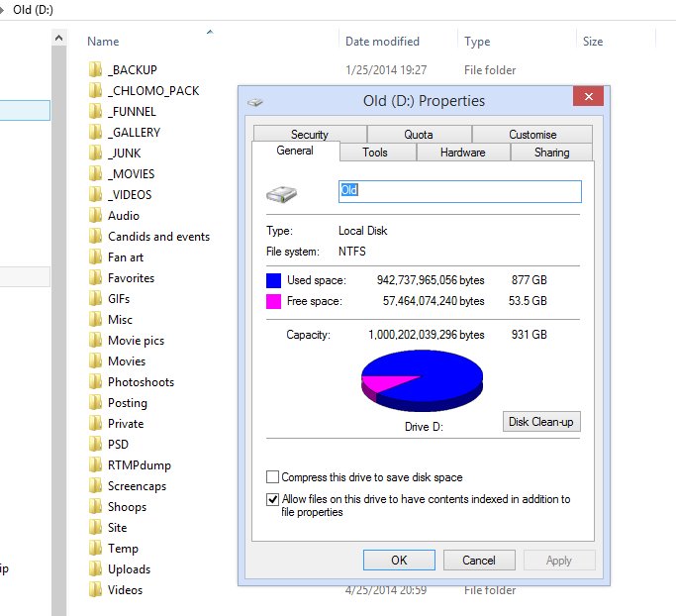Select the Temp folder name
The image size is (676, 616).
tap(123, 549)
